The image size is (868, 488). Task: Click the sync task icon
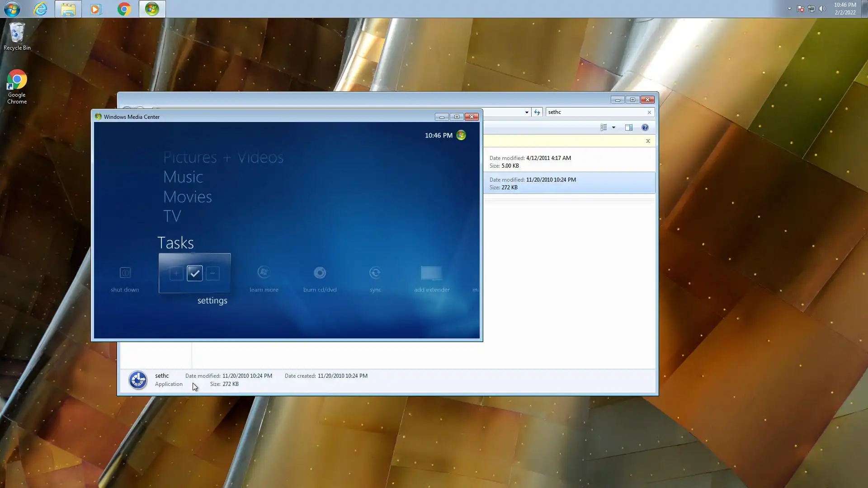coord(375,273)
